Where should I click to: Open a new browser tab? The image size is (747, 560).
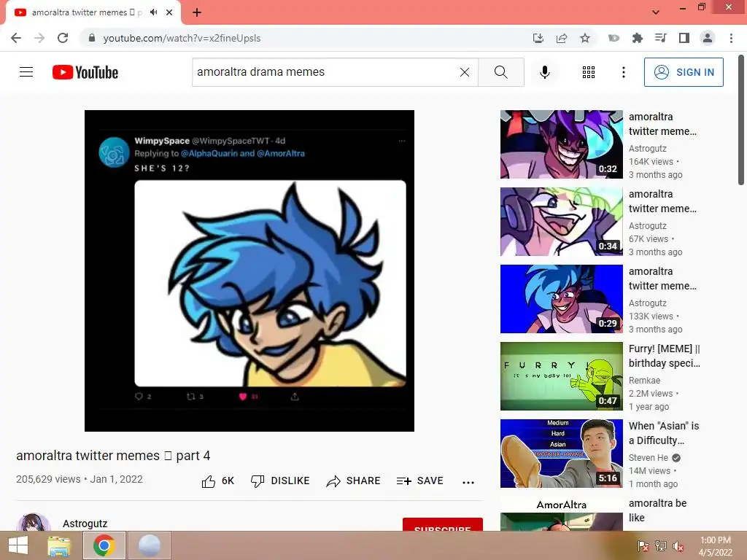[x=197, y=12]
